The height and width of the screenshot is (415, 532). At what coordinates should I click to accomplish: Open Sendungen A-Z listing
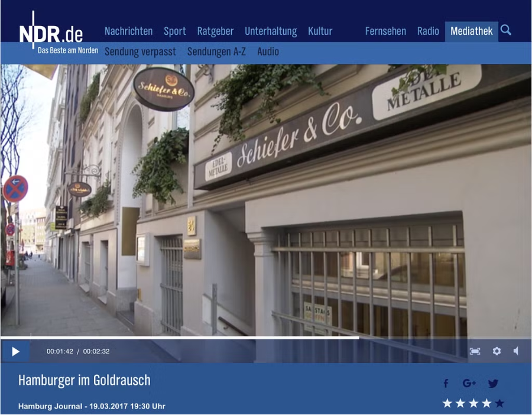(216, 51)
